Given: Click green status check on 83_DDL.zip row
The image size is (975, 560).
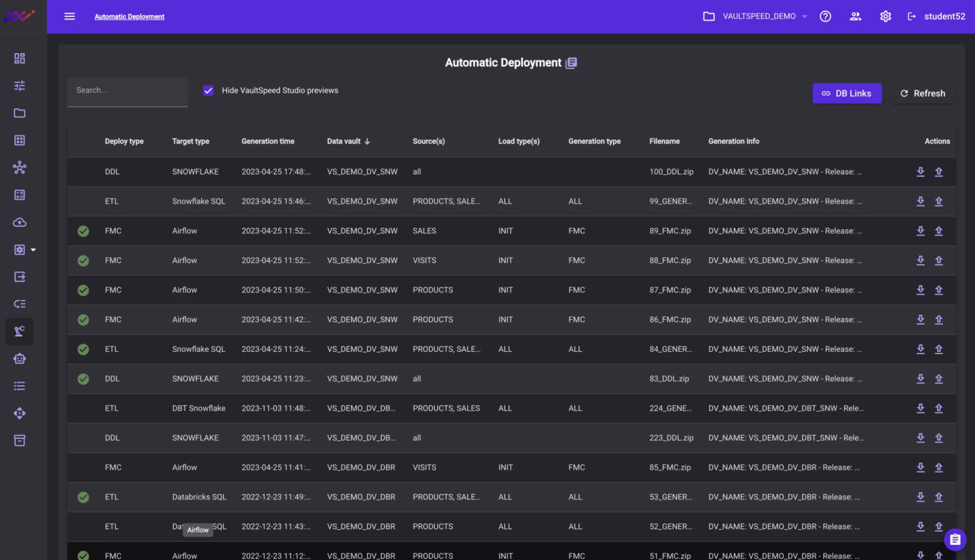Looking at the screenshot, I should (83, 379).
